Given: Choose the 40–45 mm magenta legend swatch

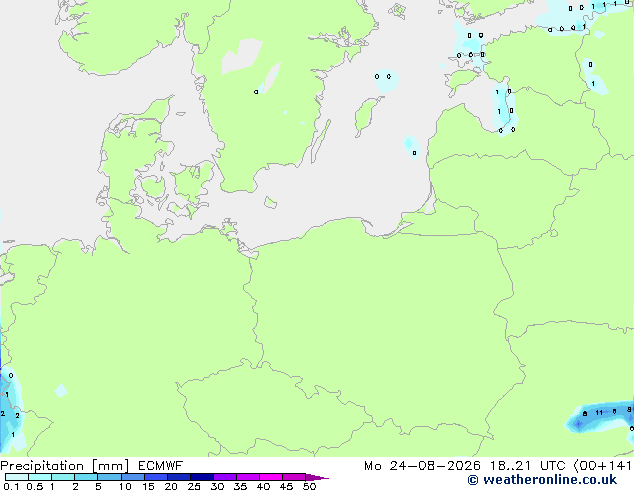Looking at the screenshot, I should pos(271,477).
